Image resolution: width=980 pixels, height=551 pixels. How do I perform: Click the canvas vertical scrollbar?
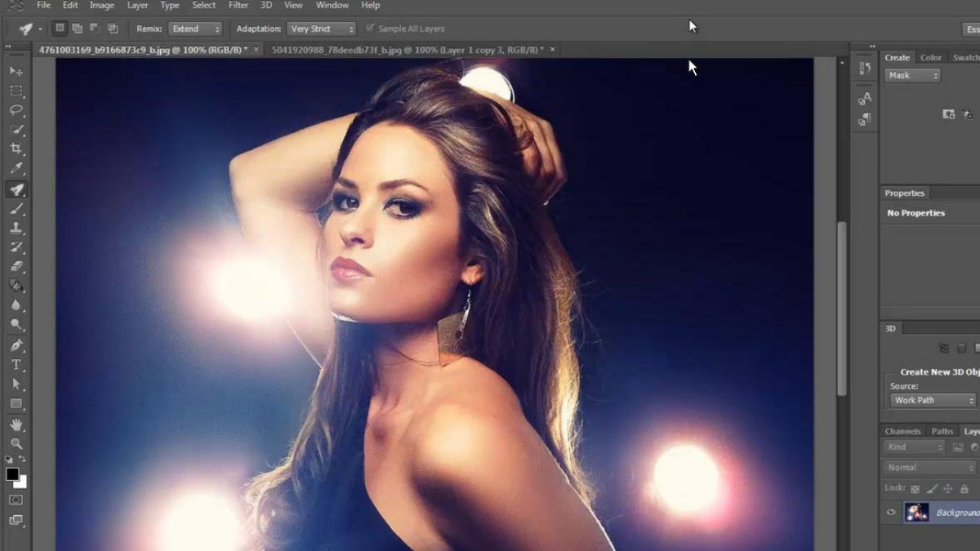(844, 310)
